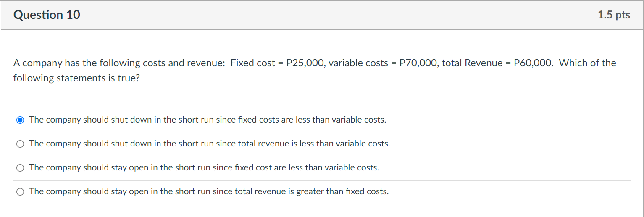Click answer text 'shut down… fixed costs are less'
This screenshot has height=217, width=644.
208,120
